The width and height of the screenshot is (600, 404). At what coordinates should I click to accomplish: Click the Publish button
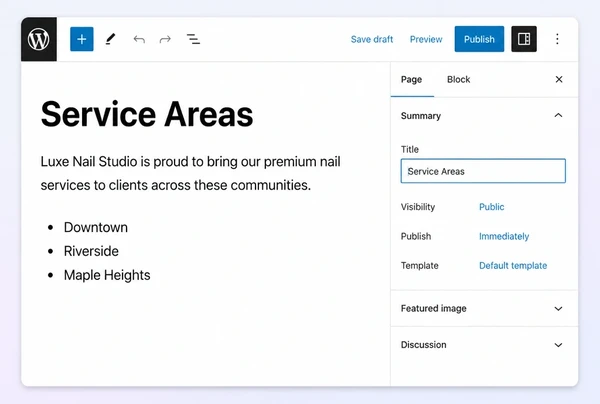tap(479, 39)
